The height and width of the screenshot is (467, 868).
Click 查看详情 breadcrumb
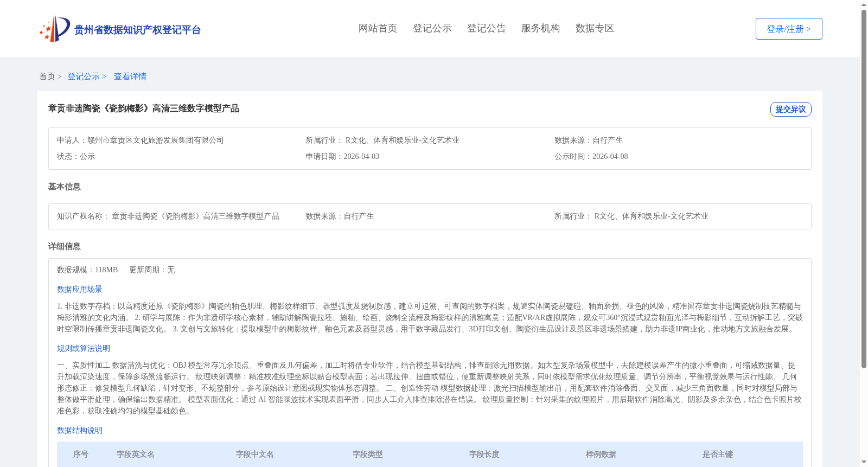(130, 76)
